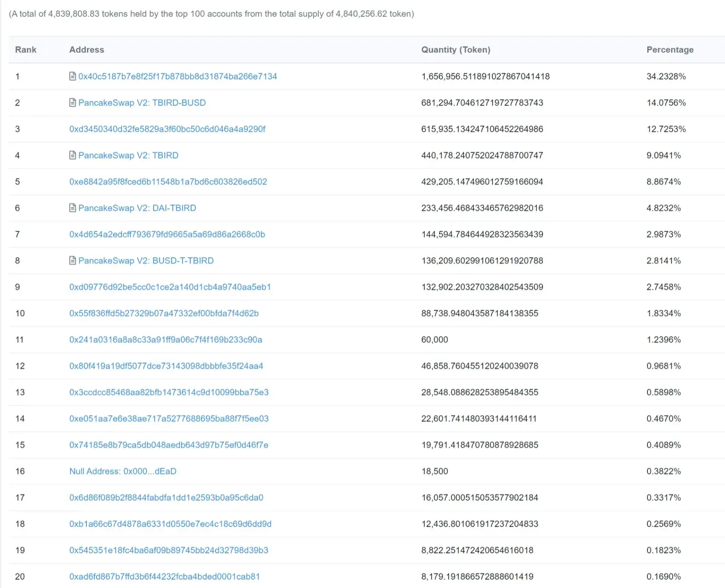Select percentage value 0.3822%
The width and height of the screenshot is (725, 588).
pos(664,471)
